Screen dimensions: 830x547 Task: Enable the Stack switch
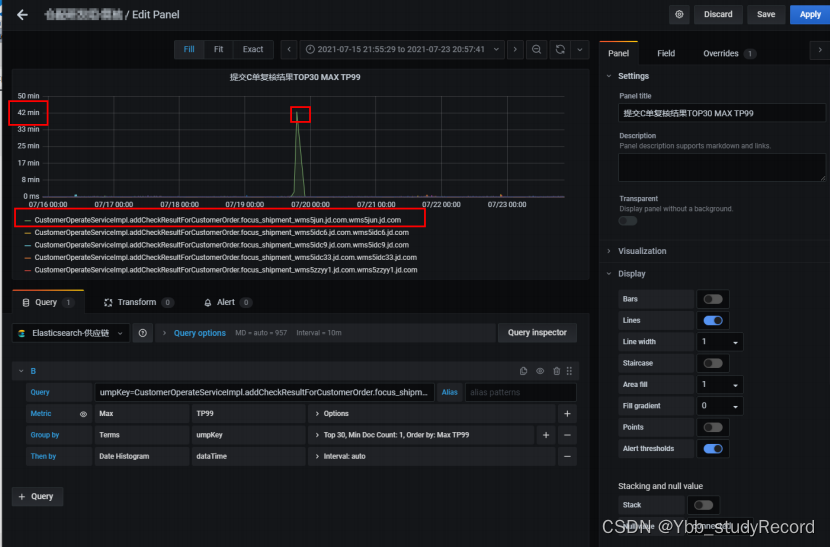tap(703, 505)
